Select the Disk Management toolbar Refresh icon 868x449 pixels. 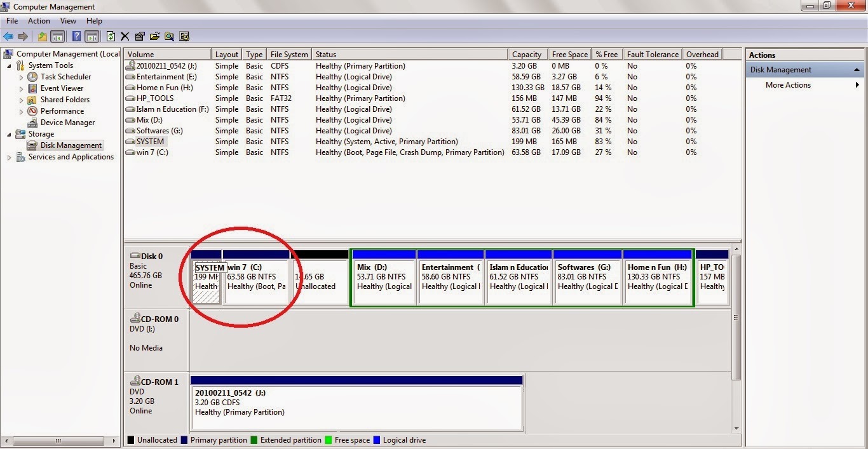[110, 36]
